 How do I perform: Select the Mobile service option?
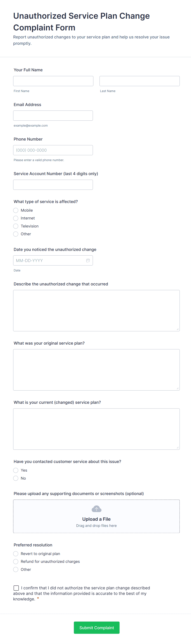(16, 210)
